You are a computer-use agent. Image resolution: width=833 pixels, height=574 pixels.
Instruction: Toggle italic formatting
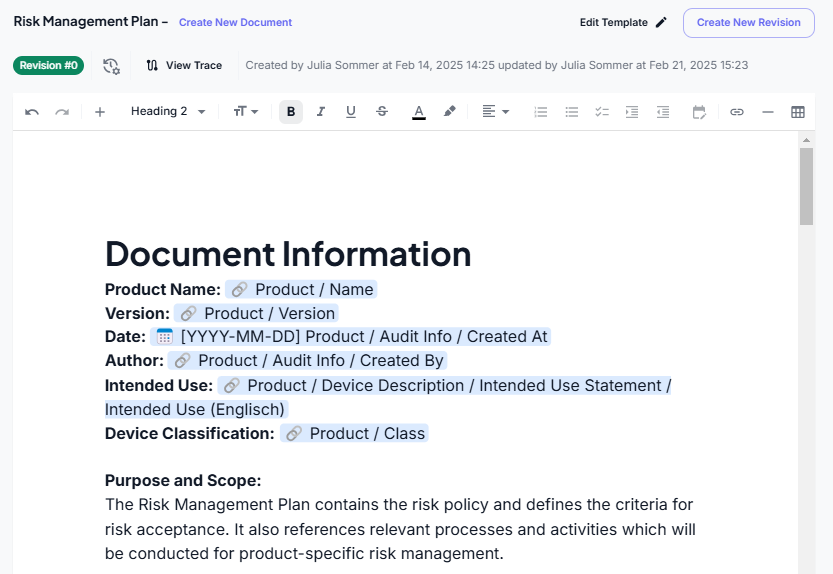click(x=321, y=112)
